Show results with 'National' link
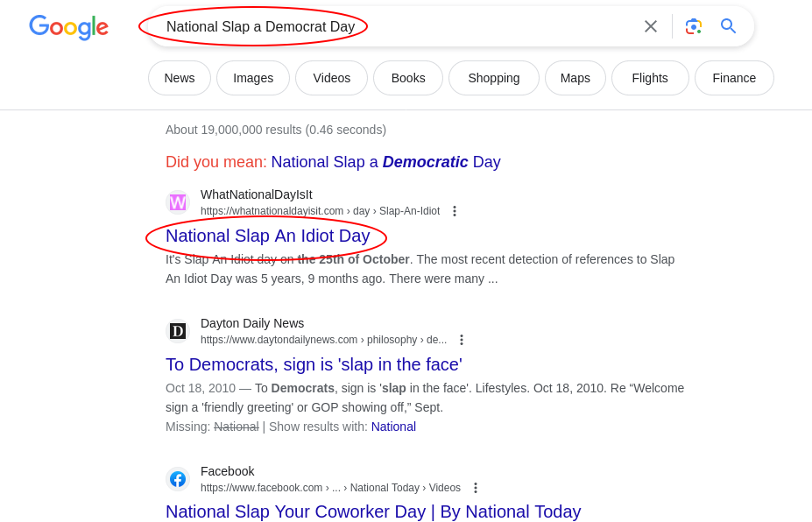 point(393,427)
